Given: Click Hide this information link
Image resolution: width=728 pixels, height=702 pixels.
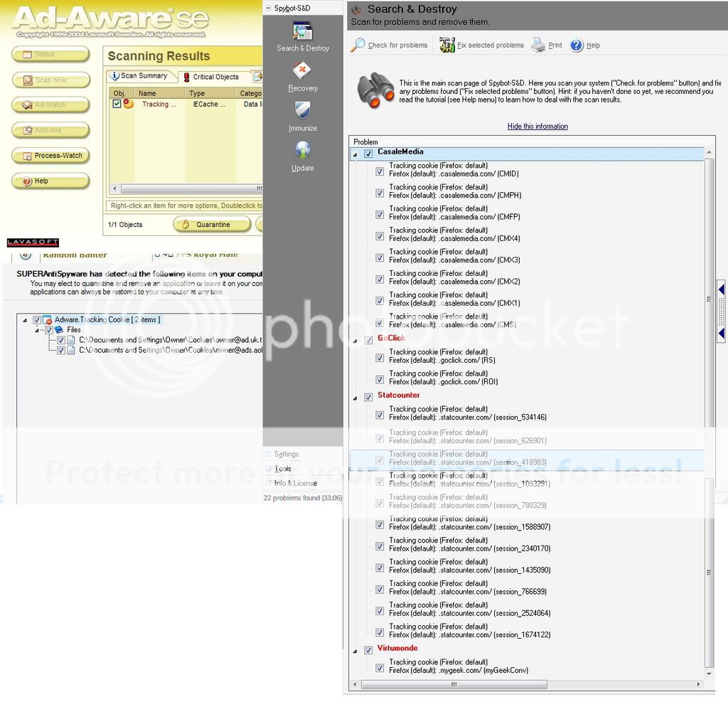Looking at the screenshot, I should tap(537, 127).
